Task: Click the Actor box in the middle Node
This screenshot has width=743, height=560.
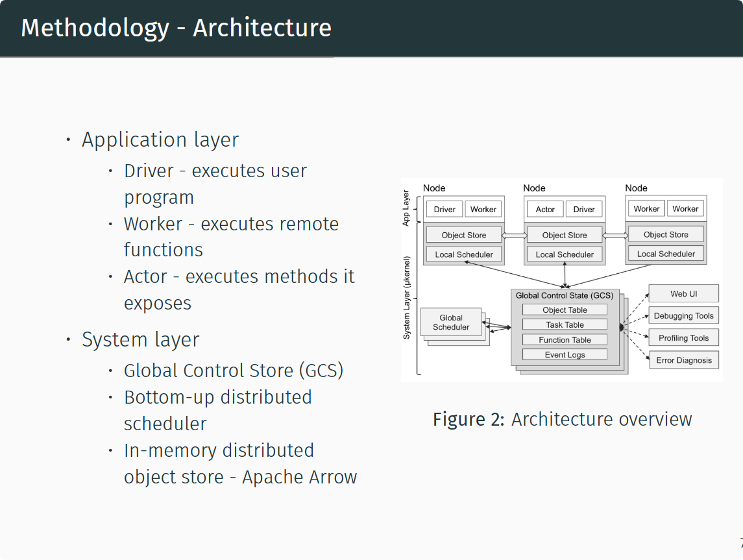Action: pyautogui.click(x=544, y=209)
